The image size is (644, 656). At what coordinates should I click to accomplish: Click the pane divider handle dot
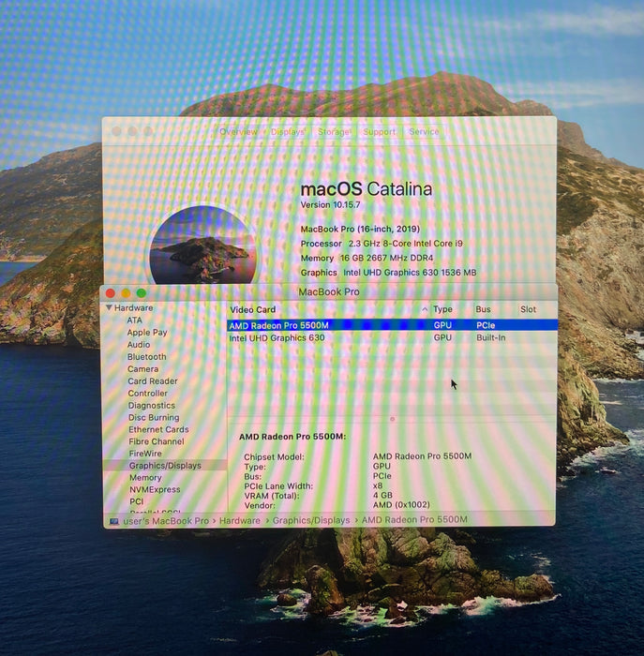(392, 419)
